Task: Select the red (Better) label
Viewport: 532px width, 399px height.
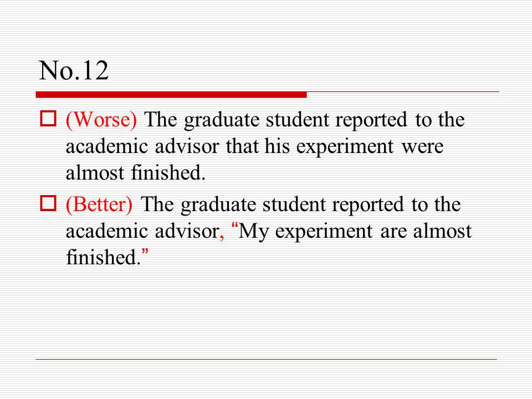Action: tap(99, 204)
